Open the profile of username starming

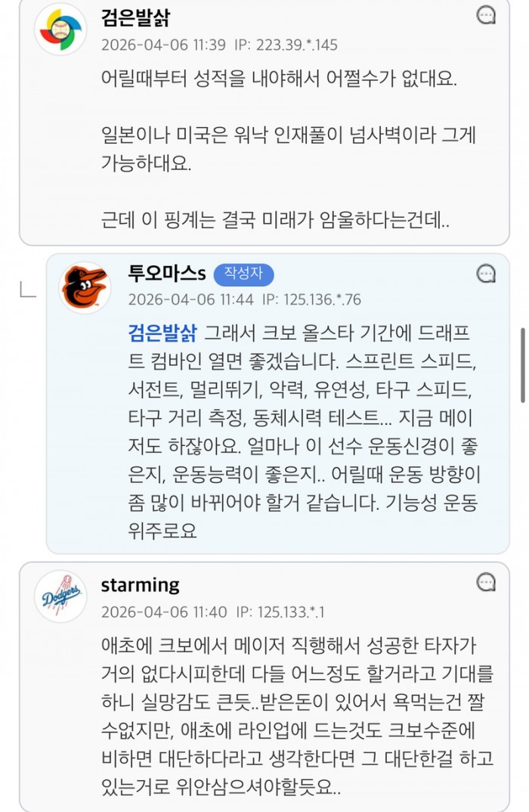point(140,584)
